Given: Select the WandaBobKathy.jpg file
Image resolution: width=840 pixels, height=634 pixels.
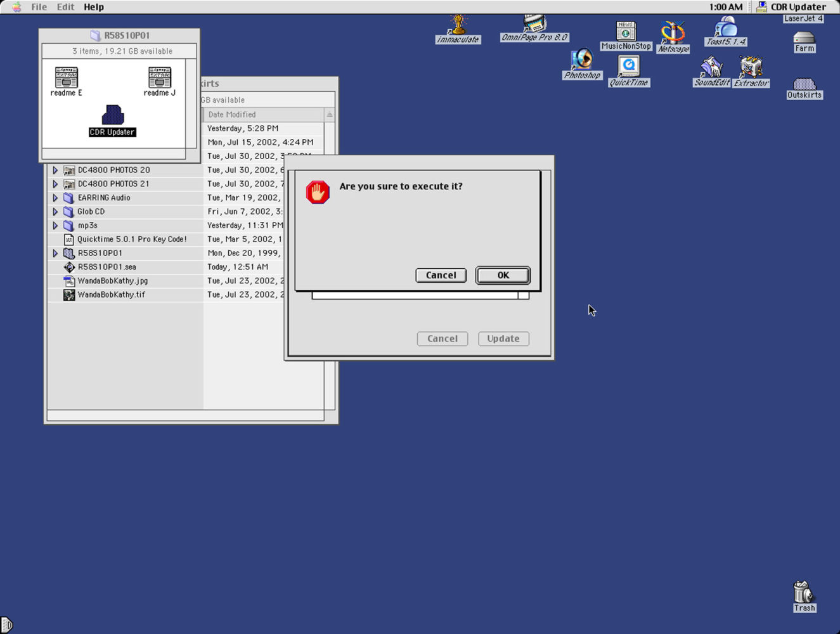Looking at the screenshot, I should coord(112,281).
